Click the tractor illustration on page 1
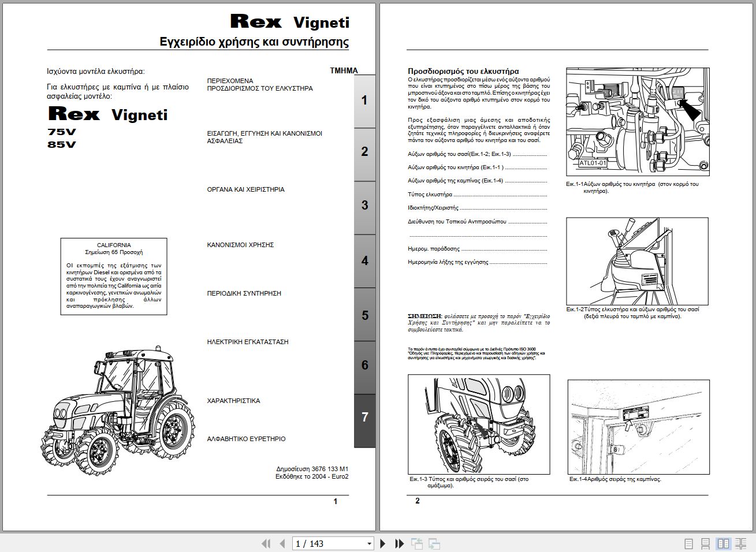The width and height of the screenshot is (756, 552). [118, 410]
